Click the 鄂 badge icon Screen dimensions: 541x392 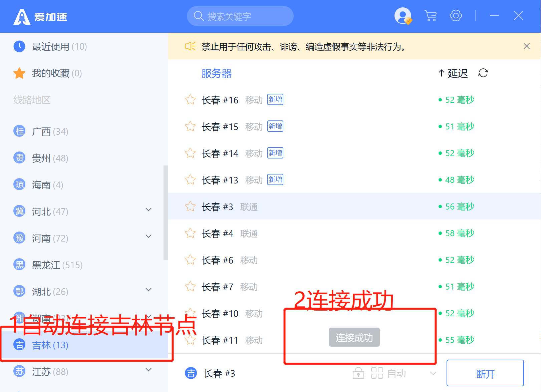click(x=19, y=291)
